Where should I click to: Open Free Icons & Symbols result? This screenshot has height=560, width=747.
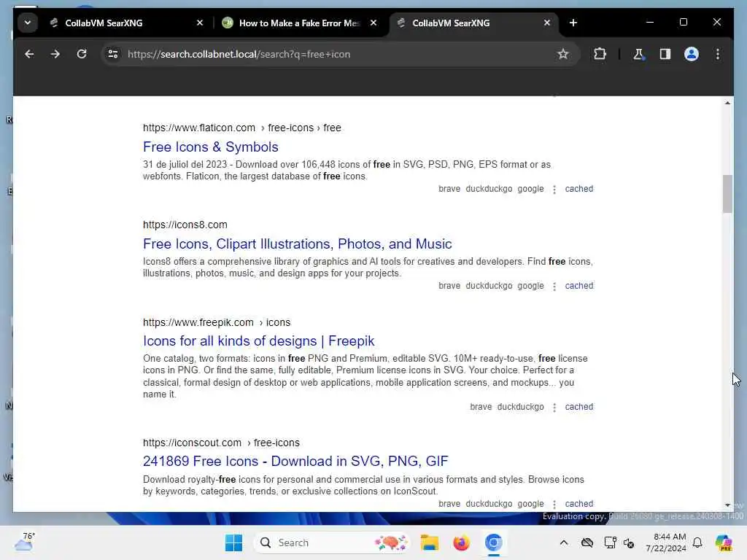211,147
